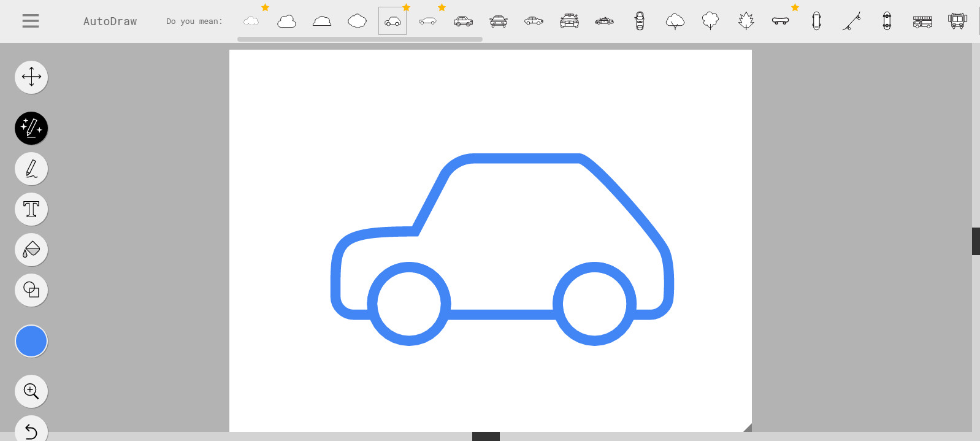Choose the side-view fire truck suggestion

[x=922, y=21]
